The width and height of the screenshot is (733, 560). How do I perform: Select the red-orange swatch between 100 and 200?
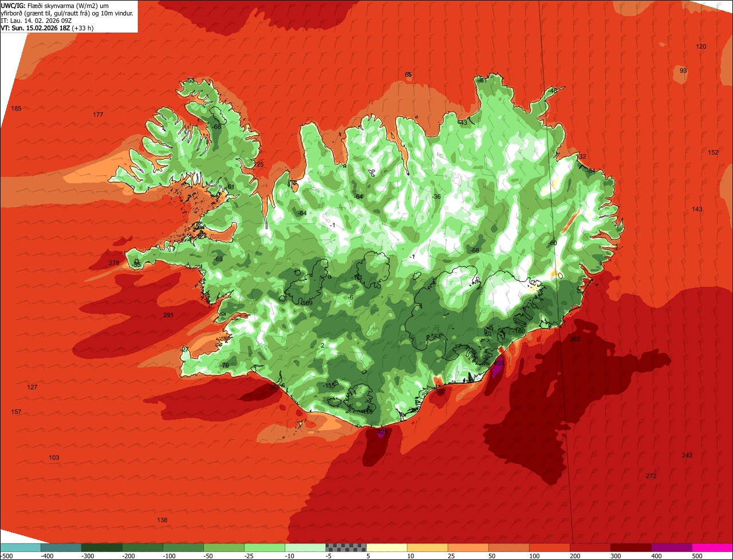(549, 547)
